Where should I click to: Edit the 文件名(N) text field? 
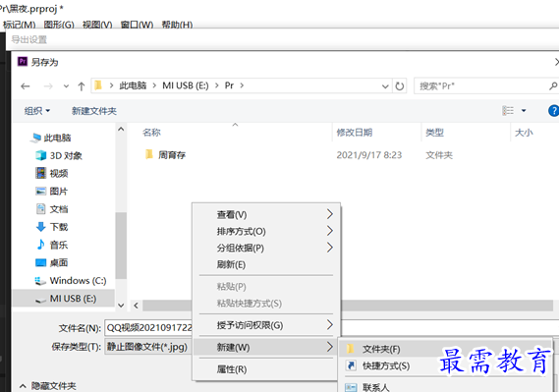(x=331, y=328)
